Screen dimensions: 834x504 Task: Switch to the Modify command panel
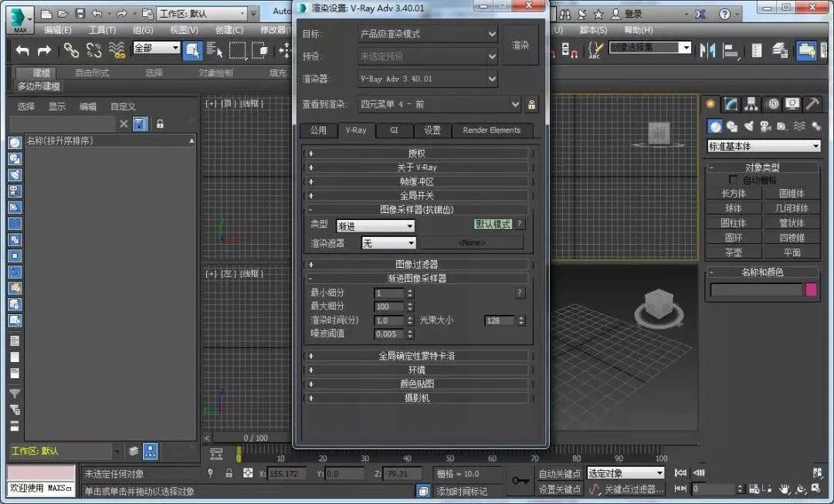tap(731, 103)
